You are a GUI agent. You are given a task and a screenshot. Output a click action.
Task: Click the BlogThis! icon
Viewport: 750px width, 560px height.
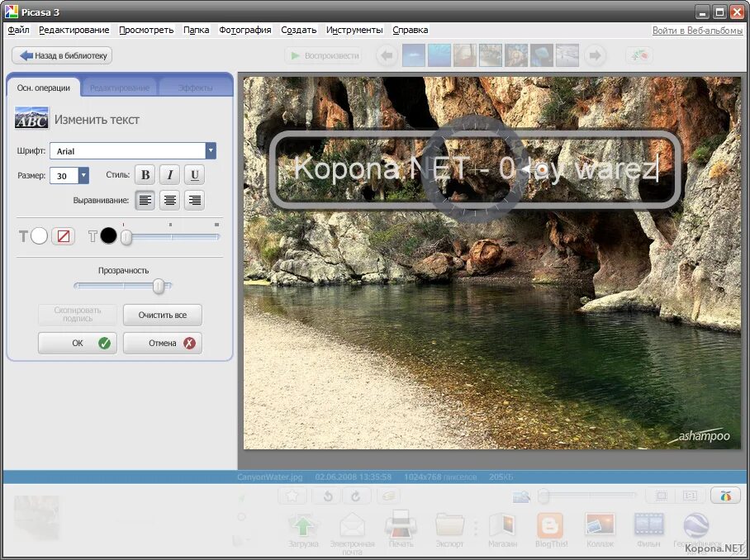(551, 524)
